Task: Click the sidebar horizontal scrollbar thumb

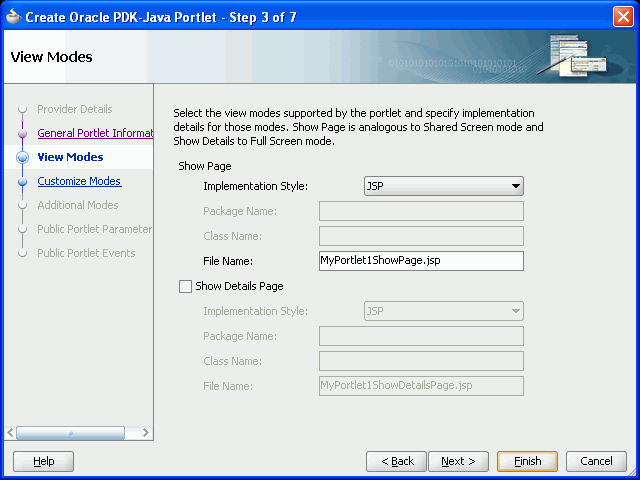Action: click(71, 433)
